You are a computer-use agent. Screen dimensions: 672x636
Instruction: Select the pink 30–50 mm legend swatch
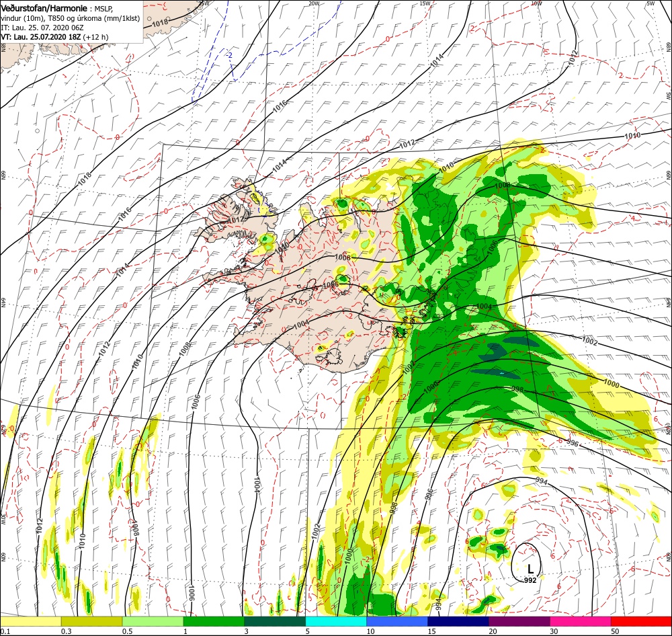click(x=581, y=621)
